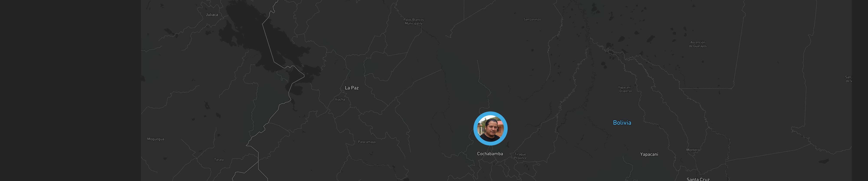868x181 pixels.
Task: Click the large Yapacaní town label
Action: point(649,154)
